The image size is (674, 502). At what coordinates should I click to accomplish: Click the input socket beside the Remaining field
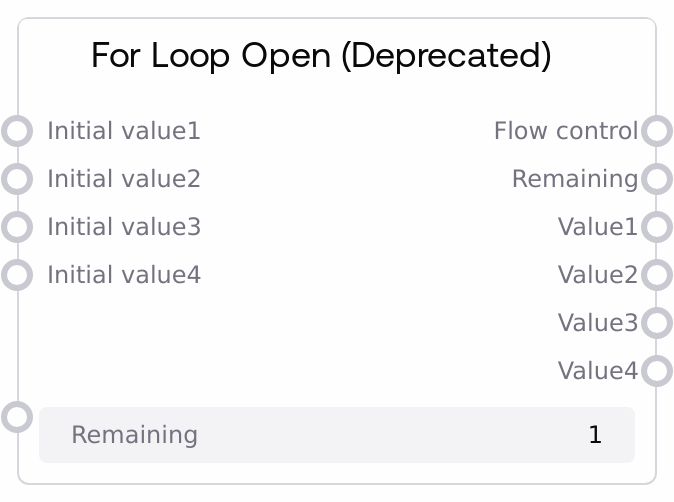tap(17, 416)
